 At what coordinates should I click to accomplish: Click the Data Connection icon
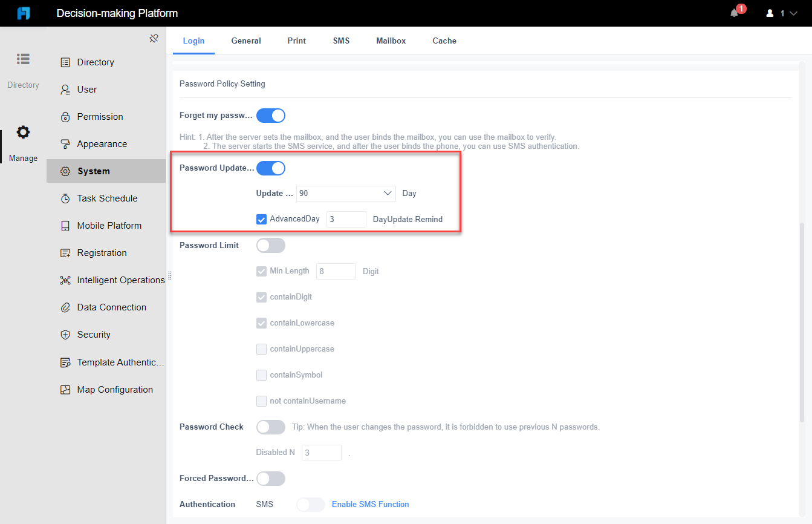[x=65, y=307]
